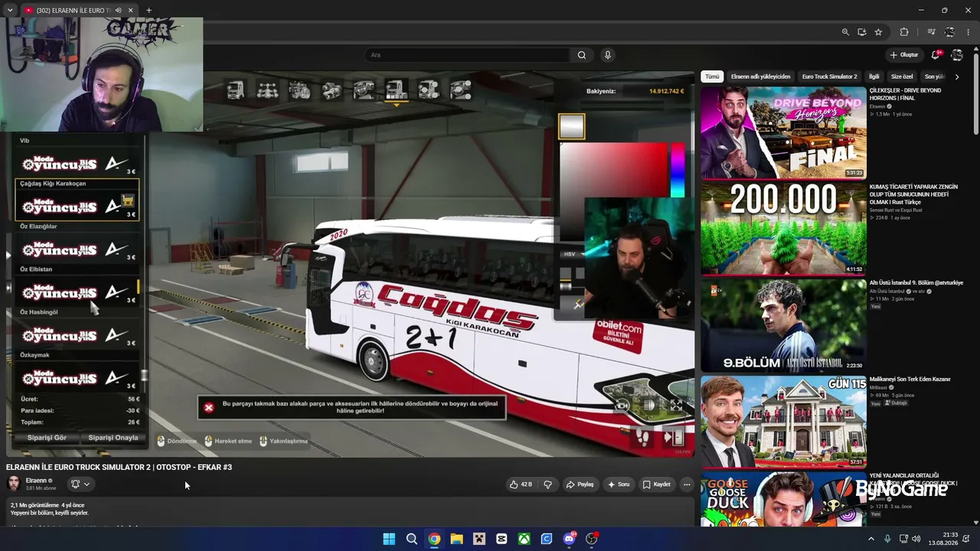Open the YouTube account avatar menu

click(x=957, y=55)
